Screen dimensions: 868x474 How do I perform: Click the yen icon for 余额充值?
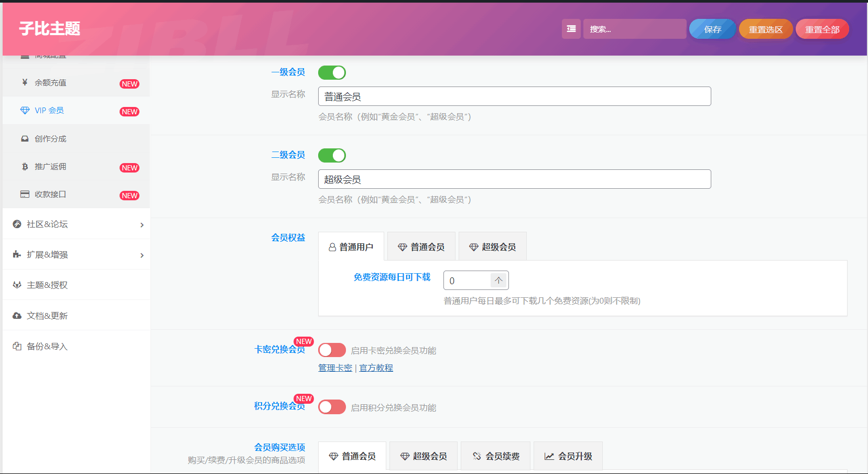pos(25,82)
